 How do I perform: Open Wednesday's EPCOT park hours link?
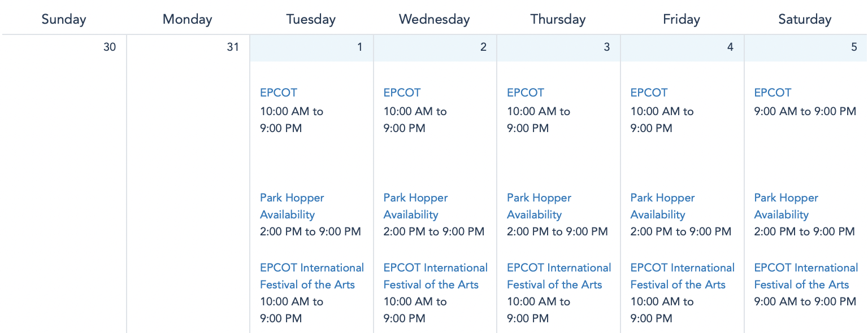coord(402,93)
